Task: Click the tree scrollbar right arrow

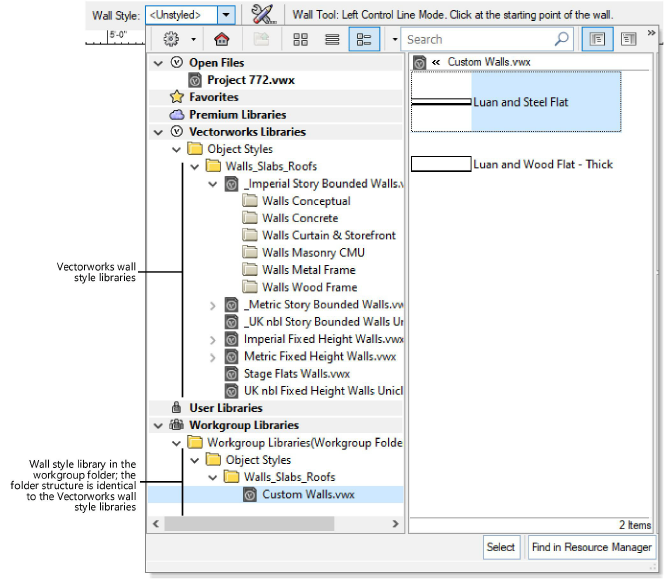Action: tap(396, 524)
